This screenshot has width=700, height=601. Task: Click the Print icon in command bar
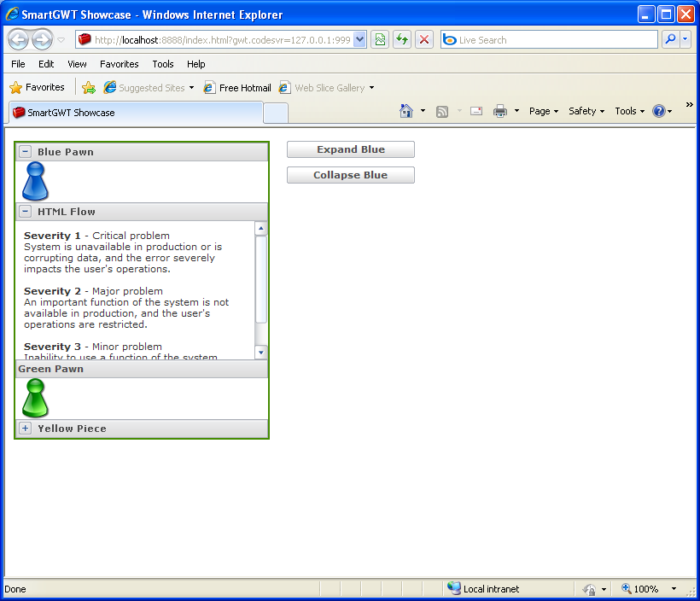coord(500,111)
